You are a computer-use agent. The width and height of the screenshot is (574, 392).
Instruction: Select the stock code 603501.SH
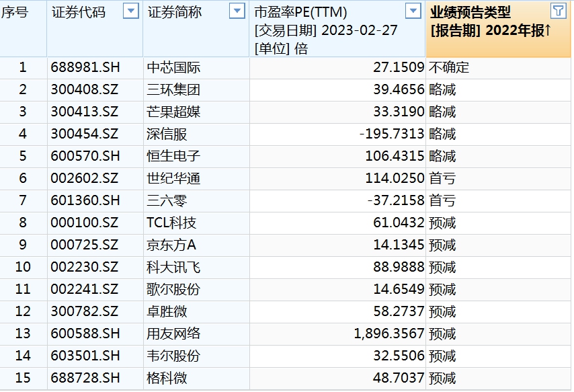85,356
